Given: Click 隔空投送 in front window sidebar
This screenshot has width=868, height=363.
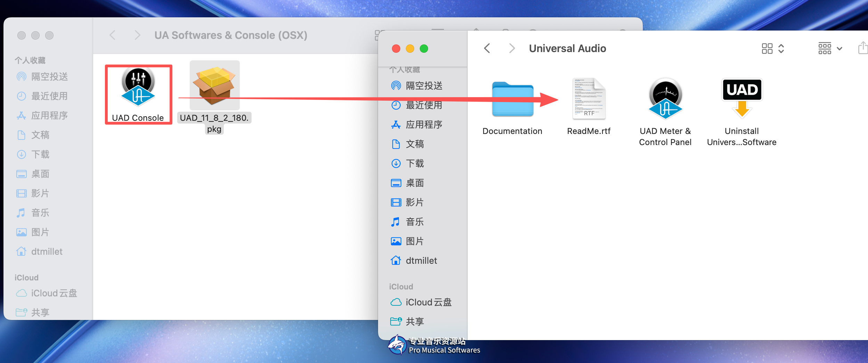Looking at the screenshot, I should click(x=424, y=86).
